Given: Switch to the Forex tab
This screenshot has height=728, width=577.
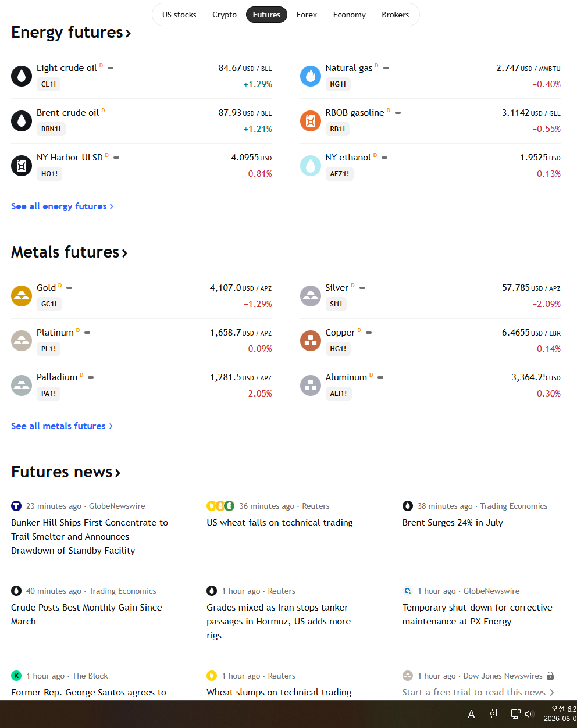Looking at the screenshot, I should tap(307, 15).
